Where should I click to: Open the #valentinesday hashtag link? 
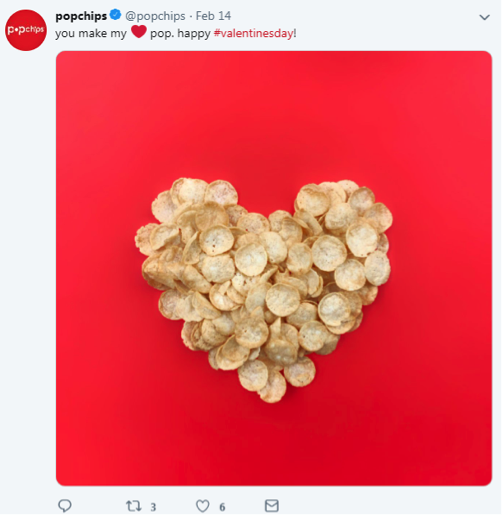point(253,33)
